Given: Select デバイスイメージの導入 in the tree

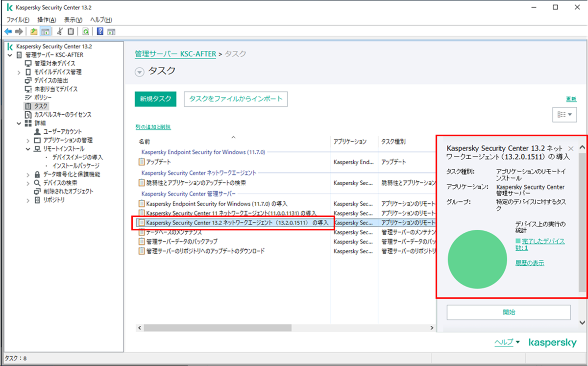Looking at the screenshot, I should click(77, 157).
